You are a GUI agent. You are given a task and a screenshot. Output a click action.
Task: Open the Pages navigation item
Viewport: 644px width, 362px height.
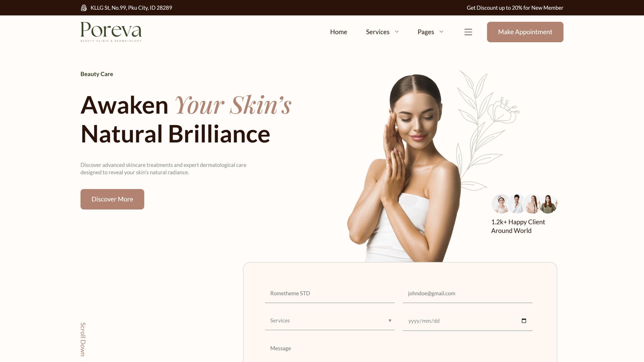coord(425,32)
